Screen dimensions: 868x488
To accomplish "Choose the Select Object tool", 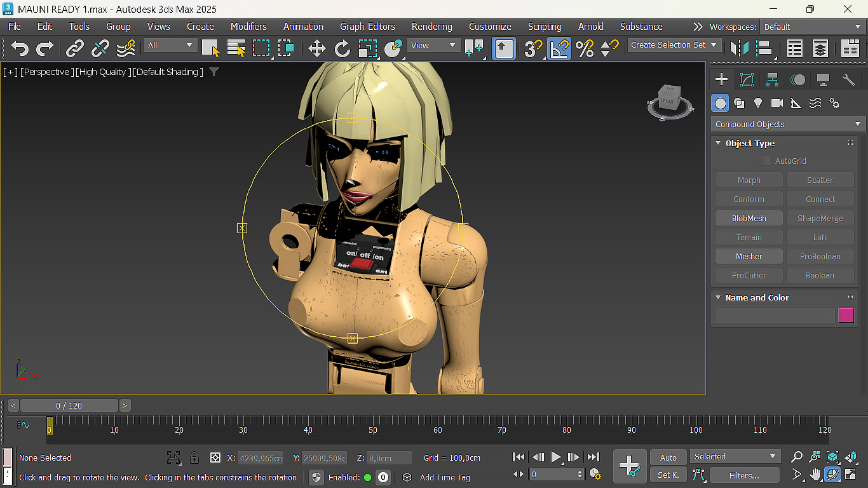I will click(210, 48).
